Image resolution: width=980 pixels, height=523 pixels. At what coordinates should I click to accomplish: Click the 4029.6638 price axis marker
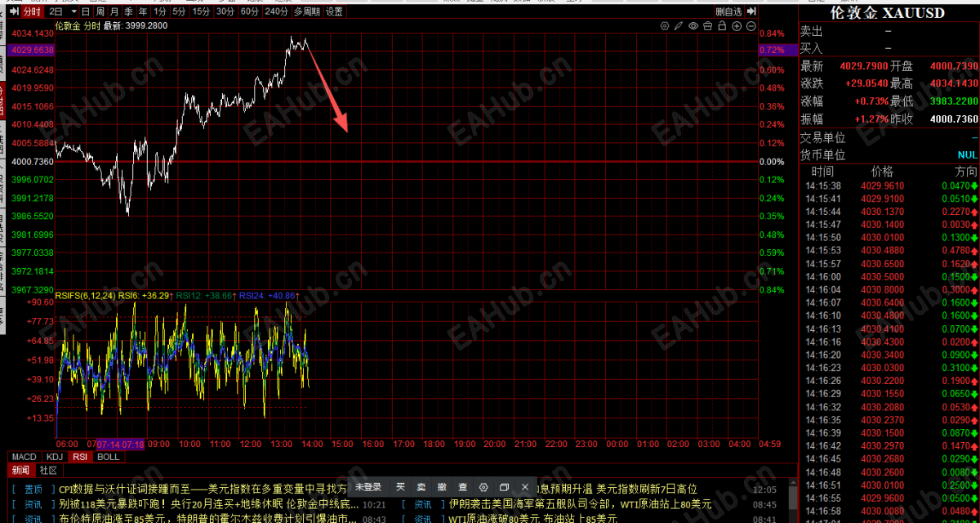point(33,50)
